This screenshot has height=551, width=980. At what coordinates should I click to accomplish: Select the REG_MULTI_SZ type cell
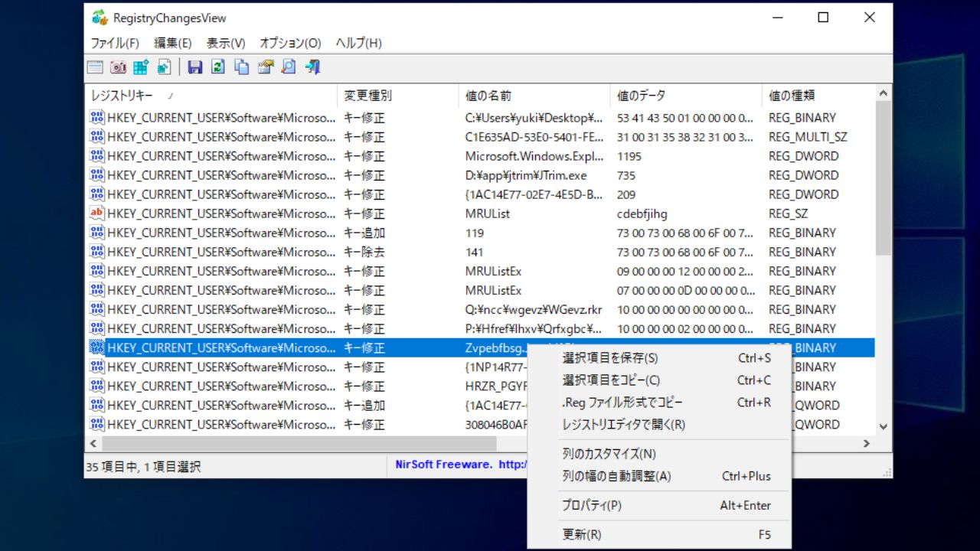point(808,137)
